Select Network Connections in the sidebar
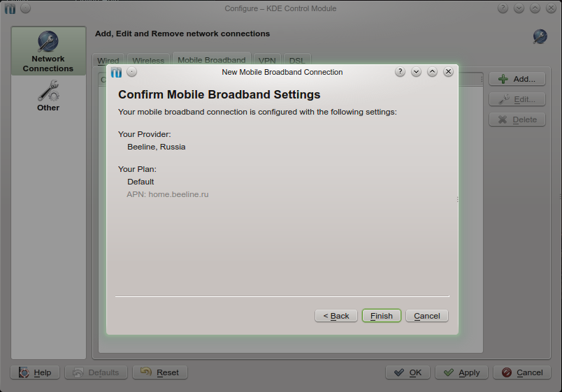The height and width of the screenshot is (392, 562). [x=48, y=51]
